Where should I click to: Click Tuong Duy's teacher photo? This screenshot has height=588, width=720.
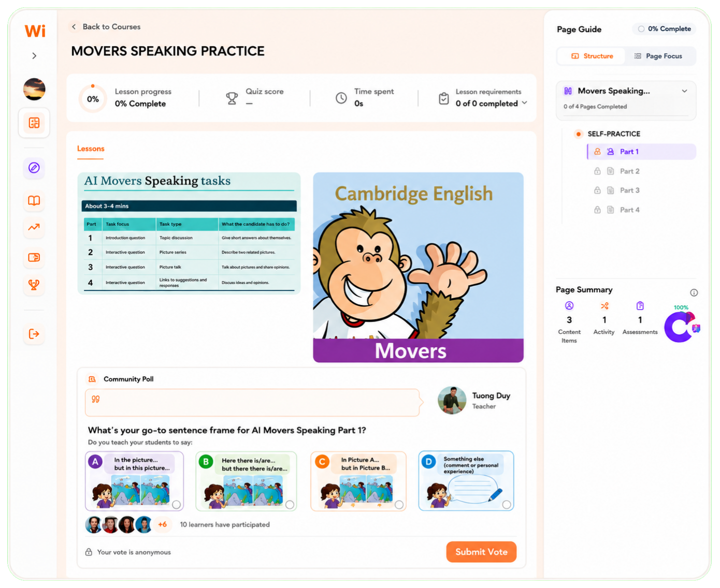pos(452,401)
